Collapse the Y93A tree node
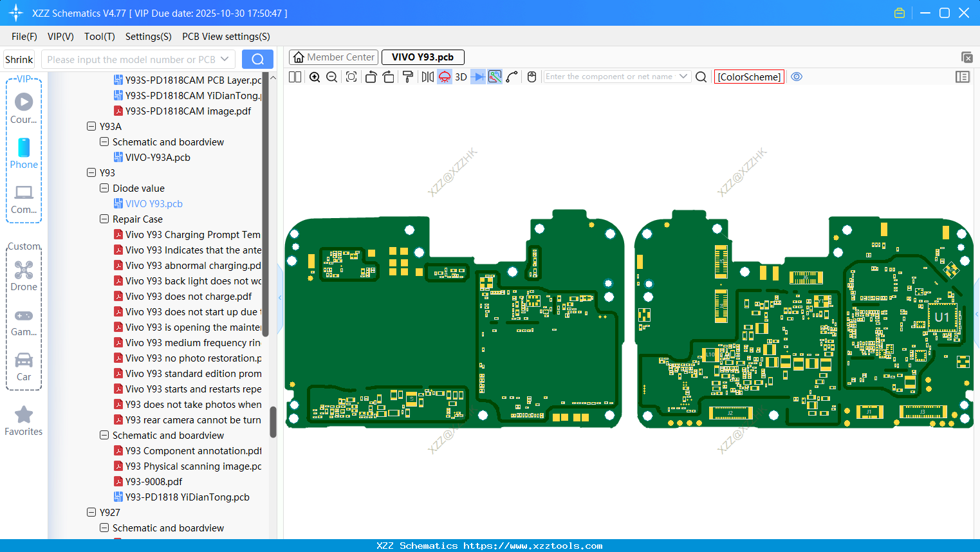The width and height of the screenshot is (980, 552). click(91, 127)
